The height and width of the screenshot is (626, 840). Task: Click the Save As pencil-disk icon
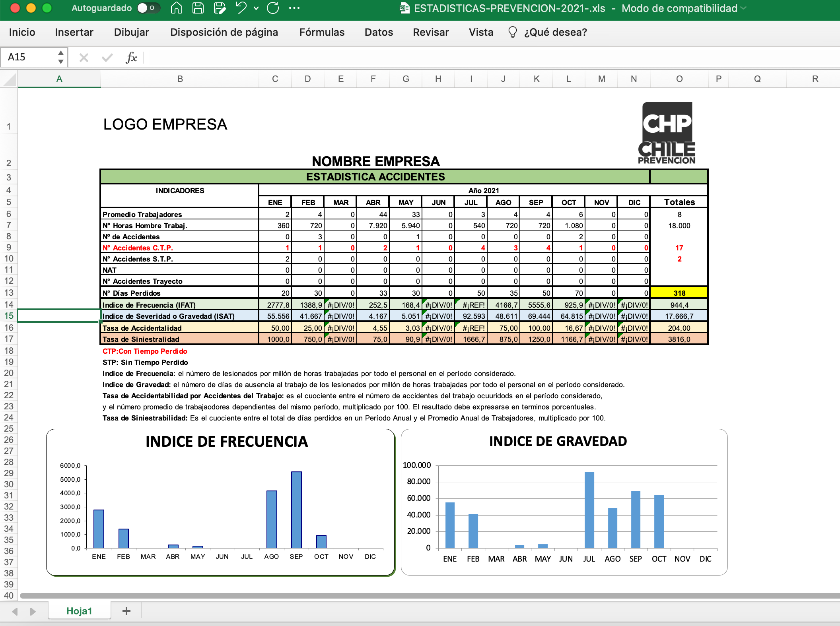(x=219, y=8)
